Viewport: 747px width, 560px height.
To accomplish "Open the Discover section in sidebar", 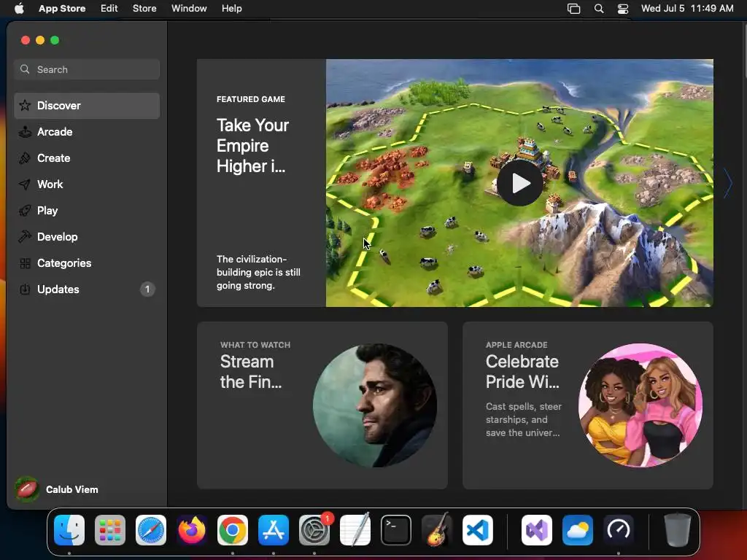I will pyautogui.click(x=87, y=105).
